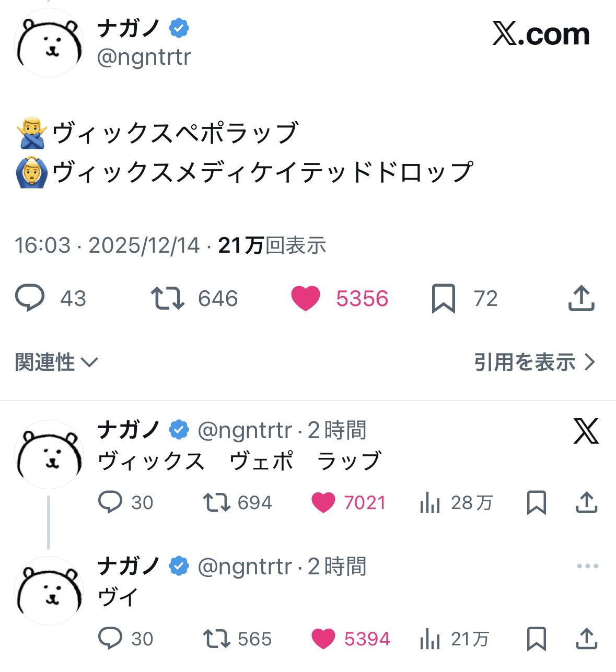Toggle like on reply with 7021 likes
616x672 pixels.
[323, 502]
